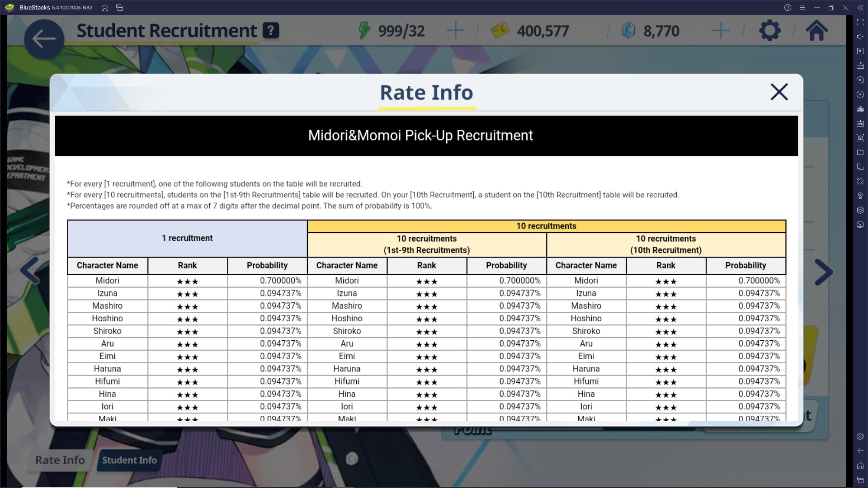This screenshot has width=868, height=488.
Task: Click Eimi in the 1 recruitment column
Action: click(108, 356)
